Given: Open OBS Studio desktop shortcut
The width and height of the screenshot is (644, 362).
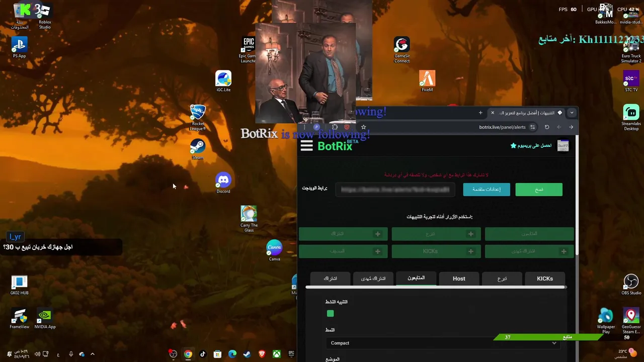Looking at the screenshot, I should point(631,285).
